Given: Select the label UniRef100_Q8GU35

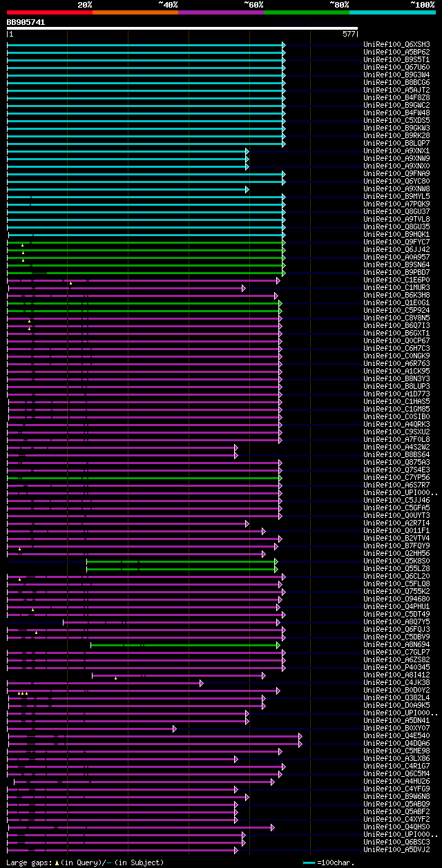Looking at the screenshot, I should click(x=396, y=226).
